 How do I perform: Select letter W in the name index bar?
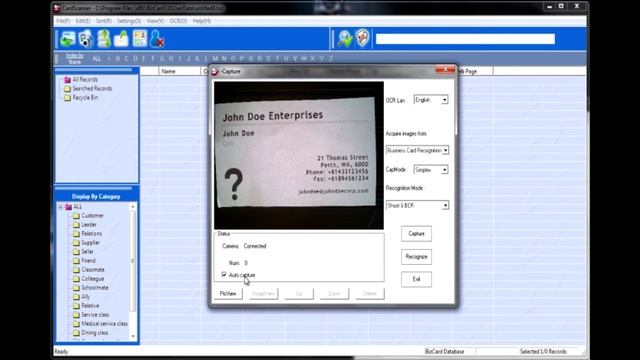point(304,59)
